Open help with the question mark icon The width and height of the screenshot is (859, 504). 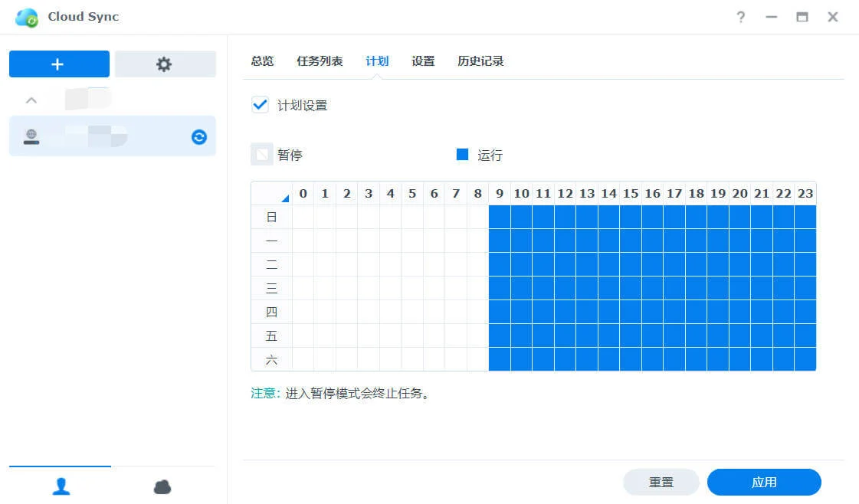pos(740,17)
